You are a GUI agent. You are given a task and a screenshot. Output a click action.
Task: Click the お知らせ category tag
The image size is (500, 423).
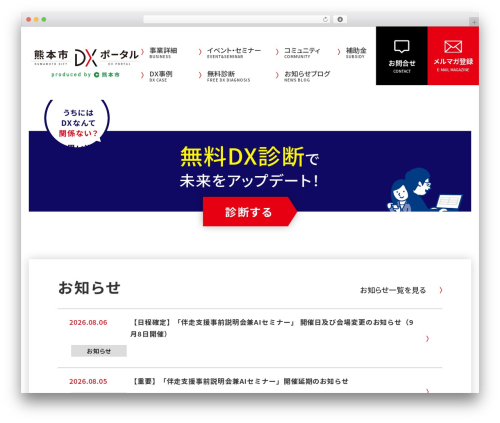pos(99,351)
